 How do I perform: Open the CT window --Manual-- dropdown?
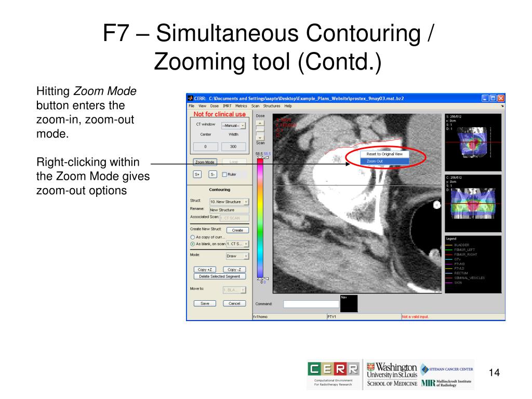point(233,126)
